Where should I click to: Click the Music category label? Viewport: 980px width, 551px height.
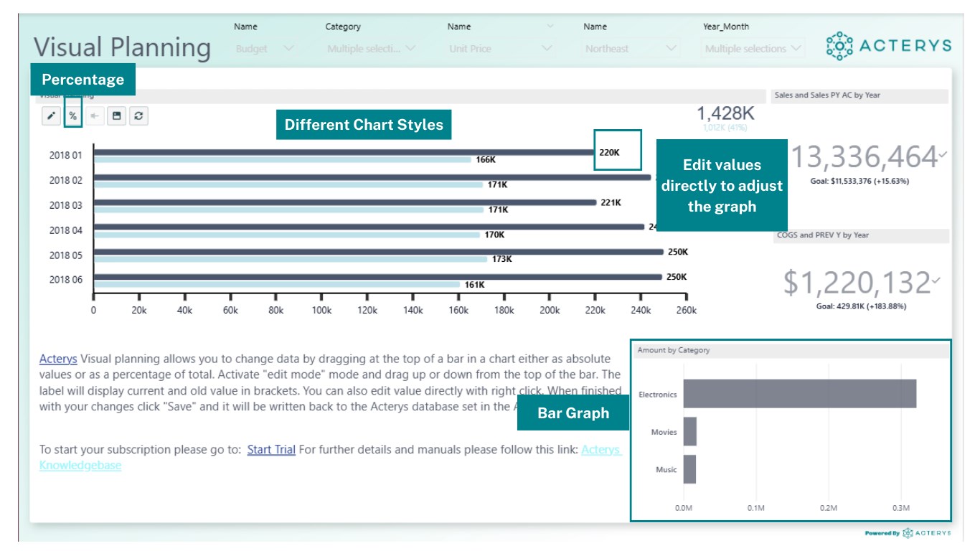666,470
